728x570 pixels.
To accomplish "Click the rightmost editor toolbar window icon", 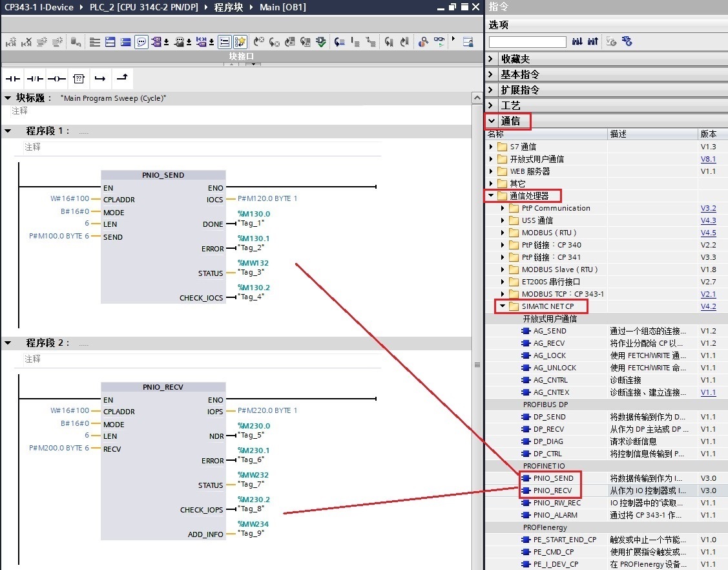I will tap(468, 42).
